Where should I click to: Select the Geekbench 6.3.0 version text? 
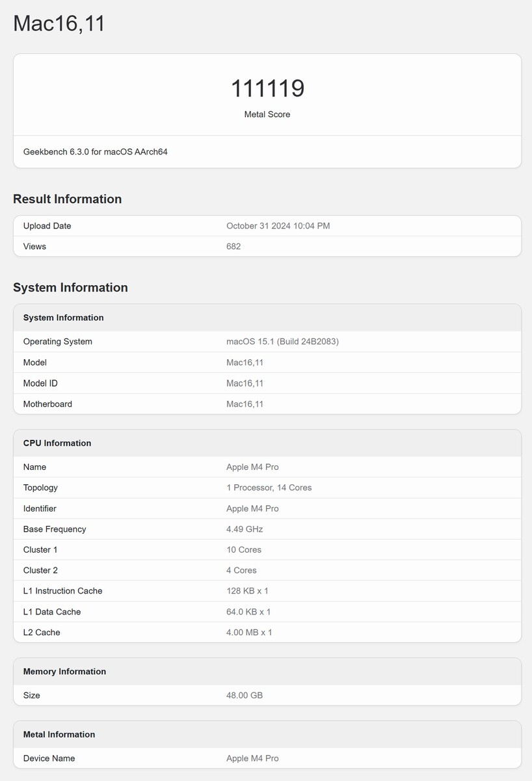pos(96,152)
